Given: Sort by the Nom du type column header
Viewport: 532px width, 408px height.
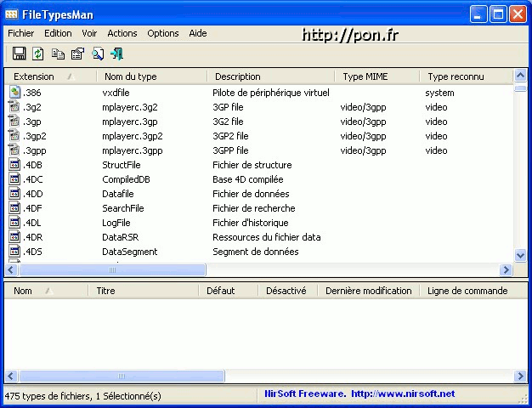Looking at the screenshot, I should click(151, 76).
